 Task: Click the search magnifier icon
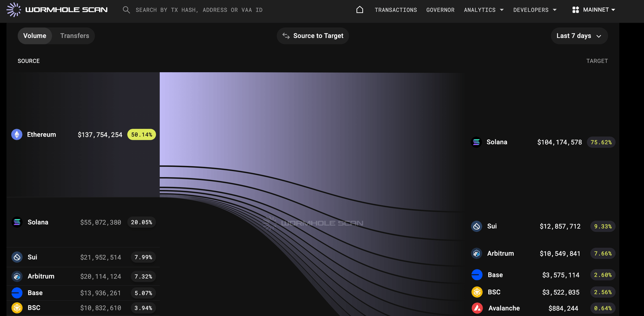pos(126,10)
